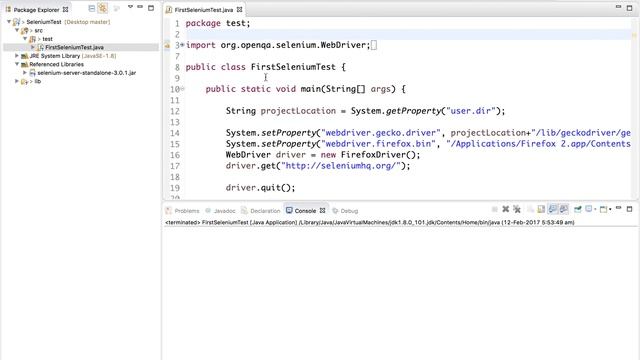Screen dimensions: 640x360
Task: Expand the lib folder node
Action: 17,81
